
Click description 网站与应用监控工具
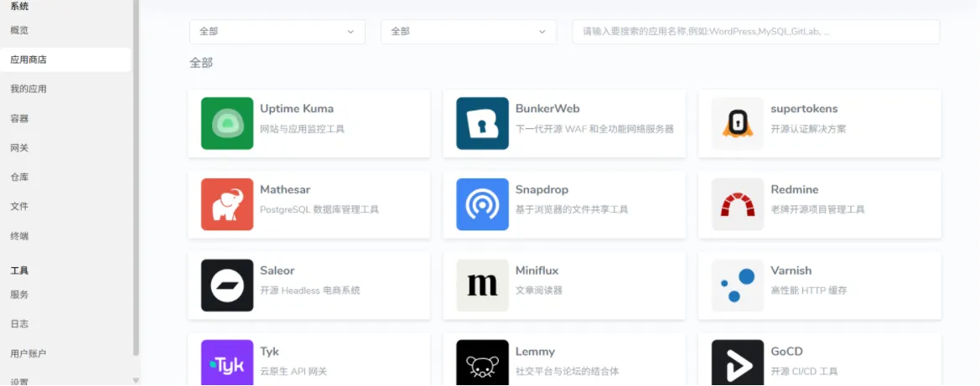click(x=303, y=129)
